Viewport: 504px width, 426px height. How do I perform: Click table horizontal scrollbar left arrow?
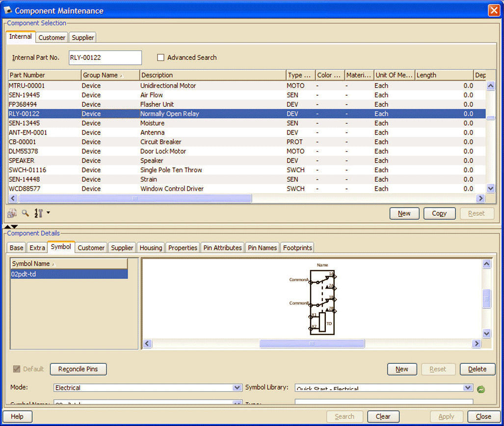(13, 198)
